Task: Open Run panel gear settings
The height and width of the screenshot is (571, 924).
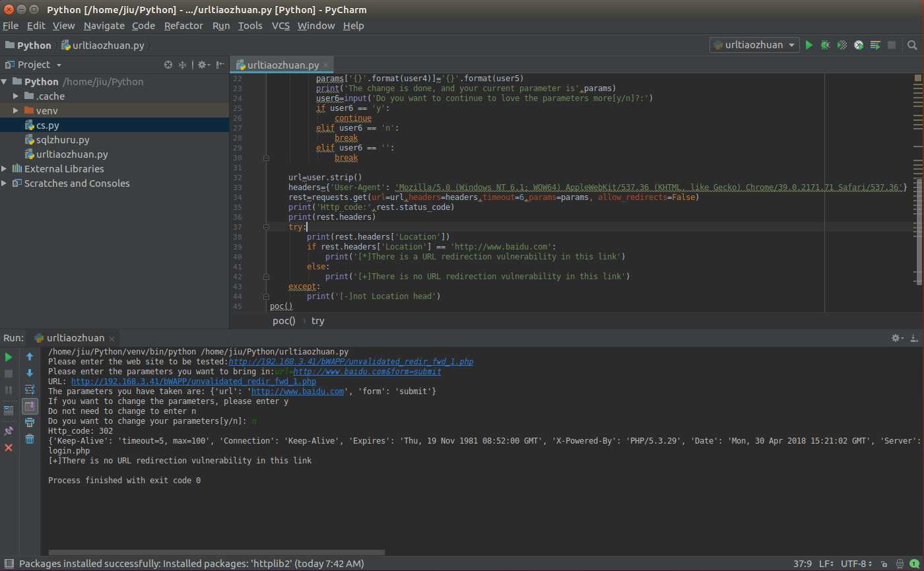Action: pyautogui.click(x=898, y=338)
